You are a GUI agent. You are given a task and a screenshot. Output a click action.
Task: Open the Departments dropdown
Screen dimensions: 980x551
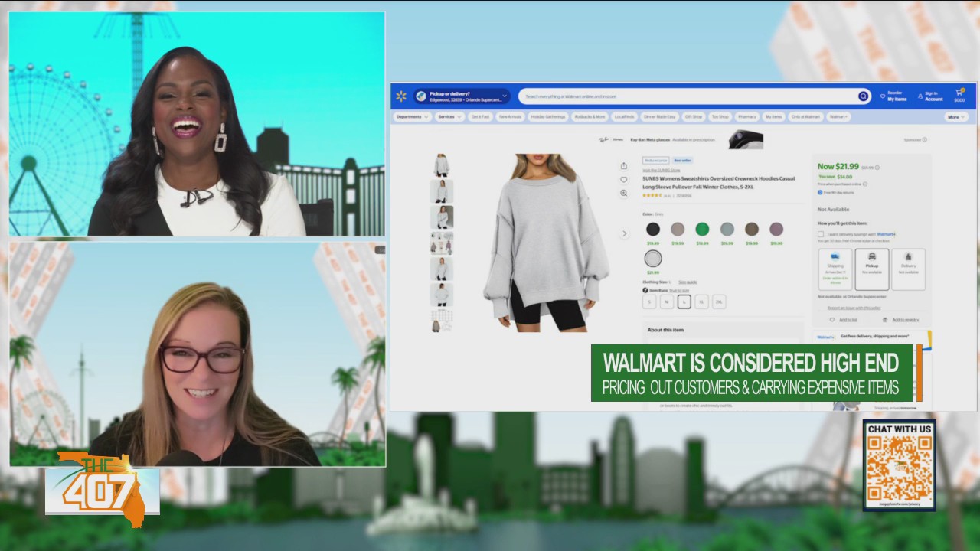coord(412,117)
